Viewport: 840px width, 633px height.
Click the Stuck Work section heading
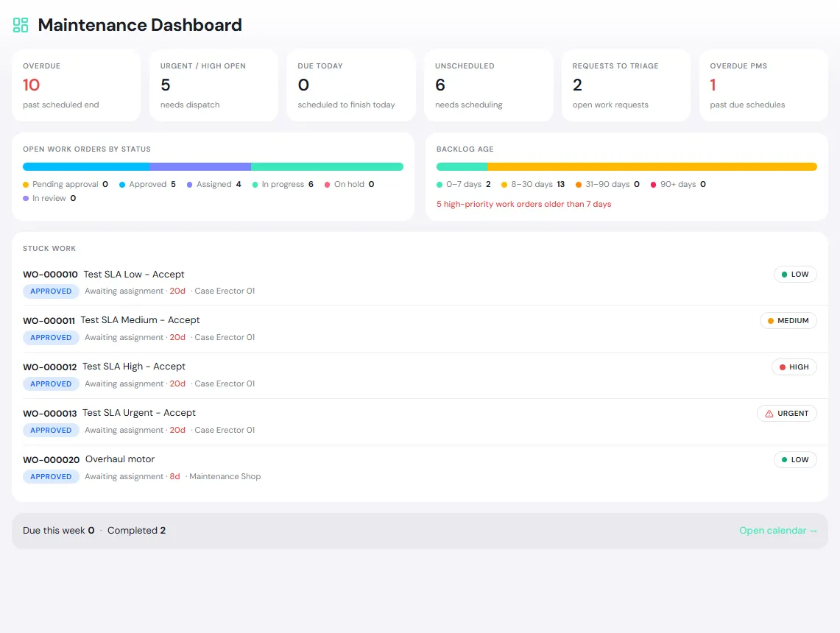[49, 249]
